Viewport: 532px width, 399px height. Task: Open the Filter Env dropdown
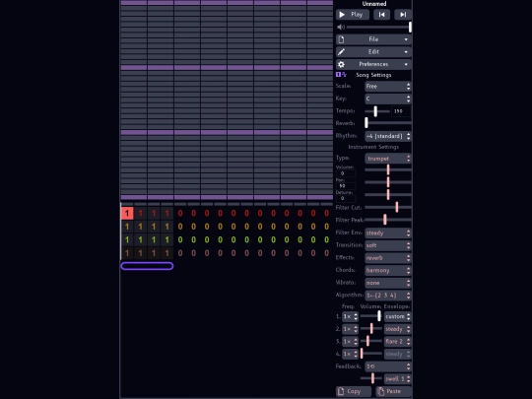388,233
